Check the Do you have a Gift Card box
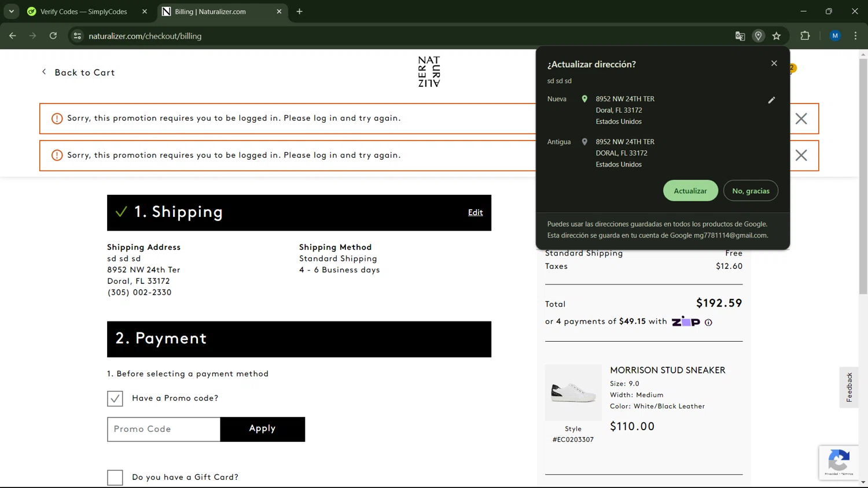This screenshot has width=868, height=488. [115, 478]
